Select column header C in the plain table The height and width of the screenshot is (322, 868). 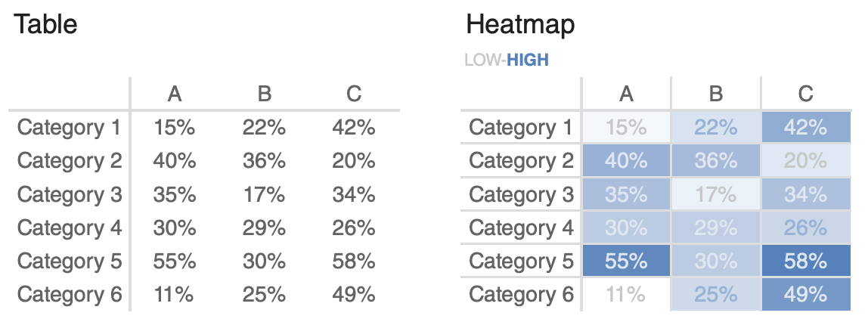[354, 94]
